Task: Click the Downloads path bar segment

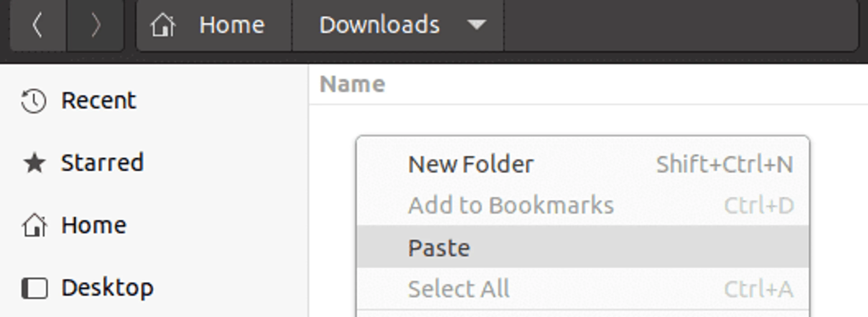Action: point(379,25)
